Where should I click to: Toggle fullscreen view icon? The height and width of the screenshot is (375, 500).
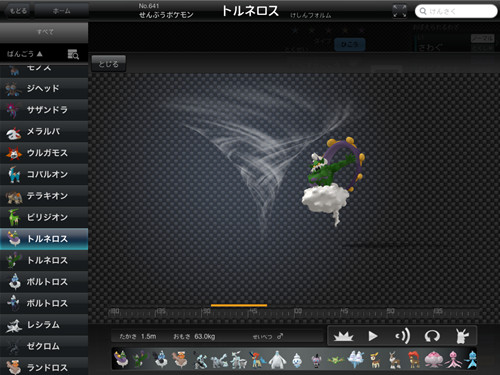point(400,11)
